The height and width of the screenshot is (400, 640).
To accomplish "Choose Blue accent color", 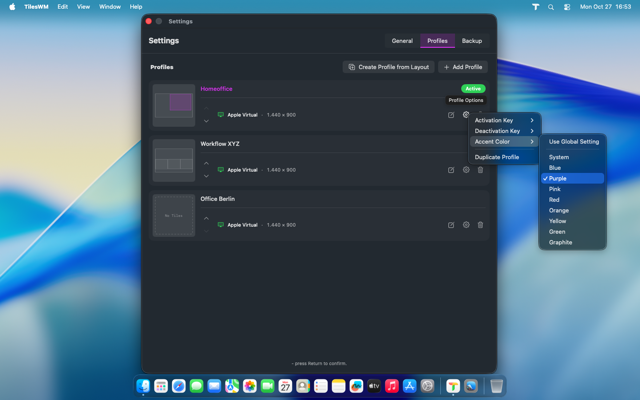I will coord(572,168).
